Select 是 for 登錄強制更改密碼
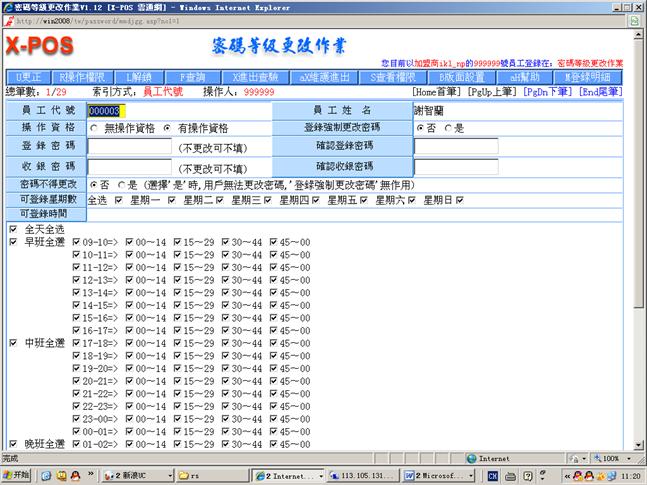647x485 pixels. pos(449,129)
